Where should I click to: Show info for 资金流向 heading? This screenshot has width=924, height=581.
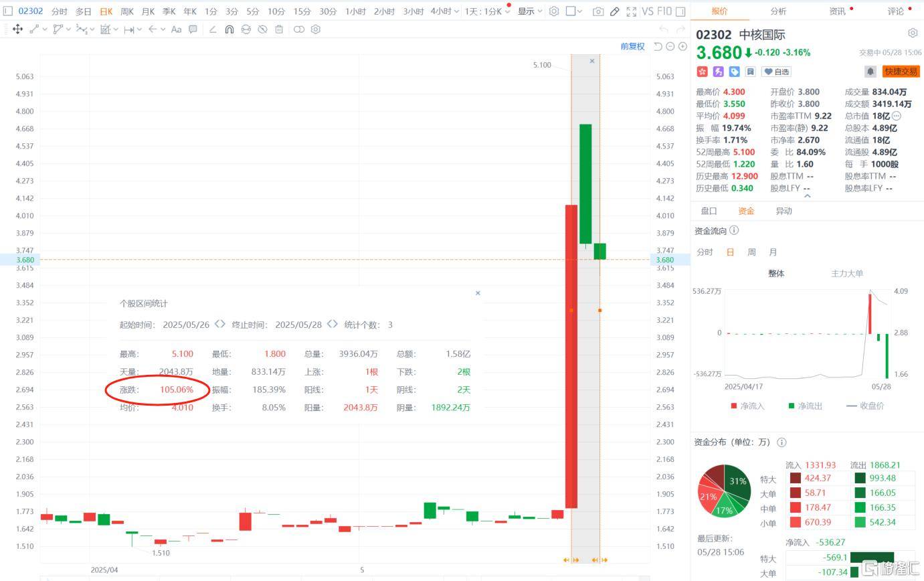click(734, 230)
